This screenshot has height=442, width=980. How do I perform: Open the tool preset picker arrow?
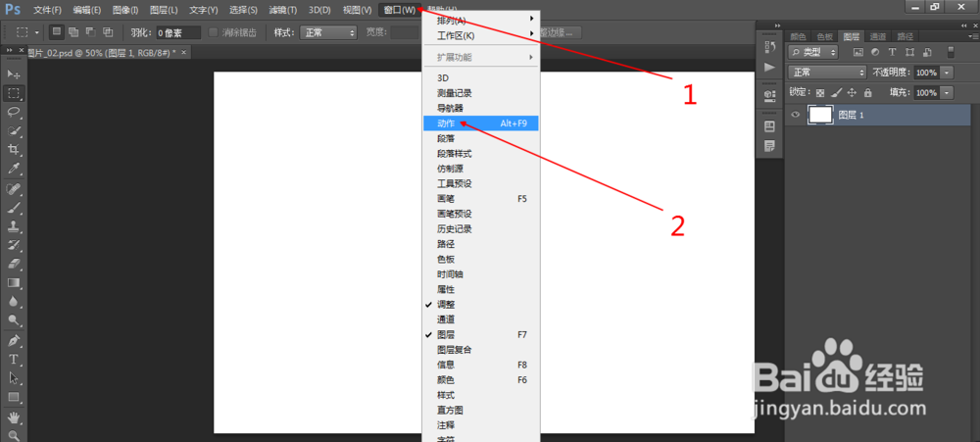[37, 32]
